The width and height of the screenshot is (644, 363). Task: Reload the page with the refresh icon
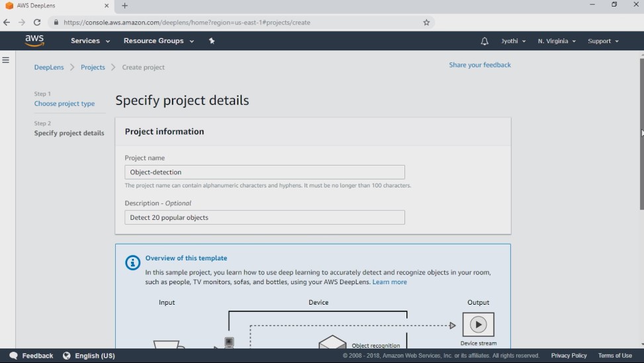tap(37, 23)
